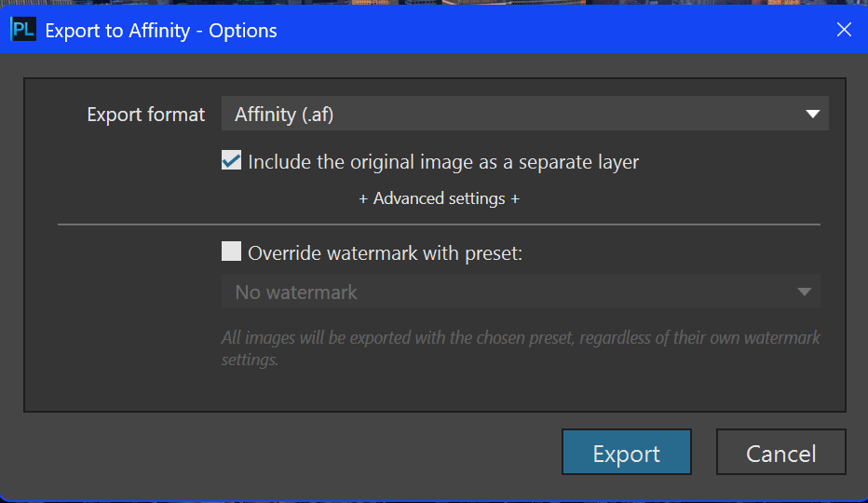868x503 pixels.
Task: Click the Cancel button
Action: (781, 452)
